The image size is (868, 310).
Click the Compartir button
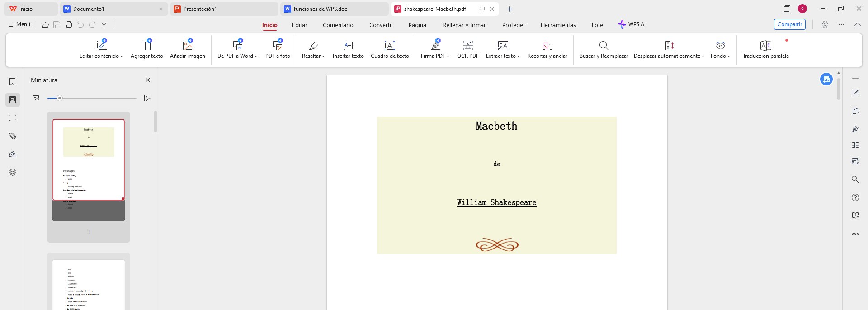pos(789,24)
